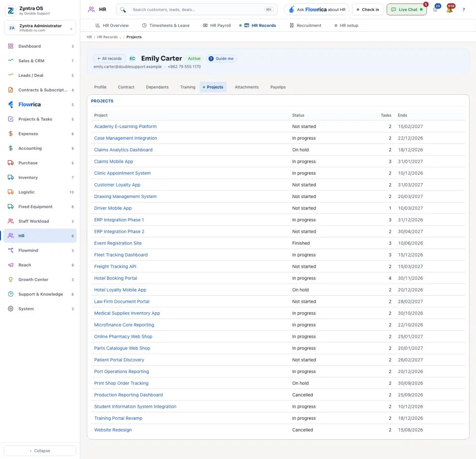Open the HR Records breadcrumb dropdown

click(x=120, y=37)
